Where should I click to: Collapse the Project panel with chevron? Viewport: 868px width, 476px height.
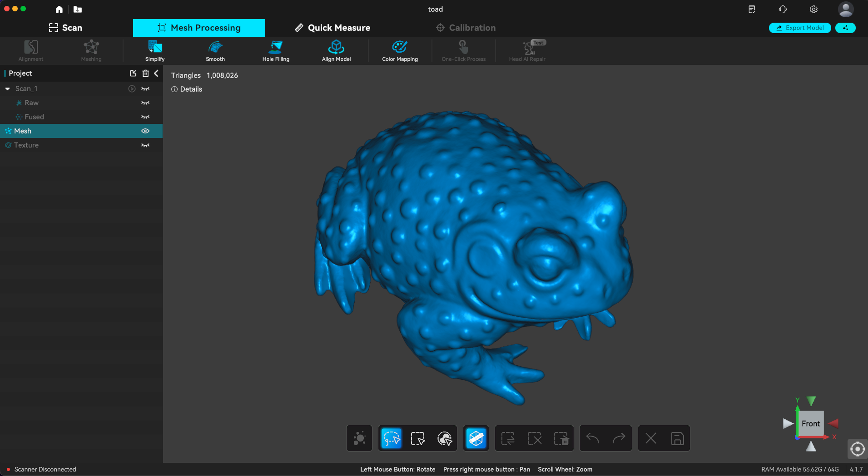156,74
